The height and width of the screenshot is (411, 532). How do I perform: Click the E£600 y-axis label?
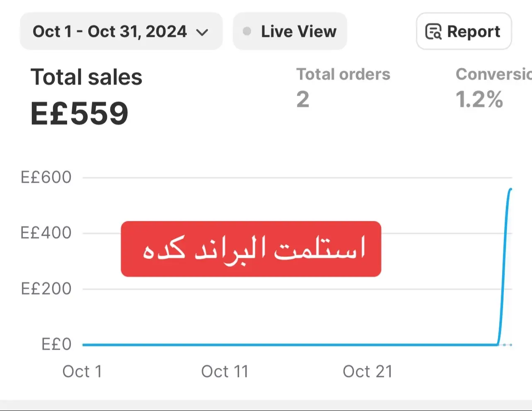tap(46, 177)
